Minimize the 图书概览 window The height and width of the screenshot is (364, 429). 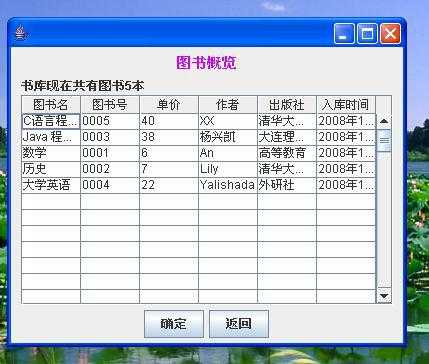344,33
